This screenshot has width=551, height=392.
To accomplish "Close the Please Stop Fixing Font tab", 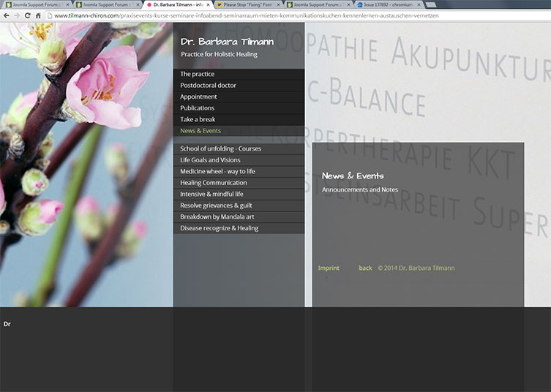I will pos(278,5).
